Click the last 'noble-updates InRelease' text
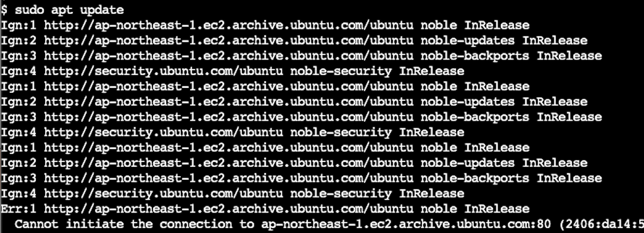Image resolution: width=644 pixels, height=233 pixels. [x=504, y=163]
